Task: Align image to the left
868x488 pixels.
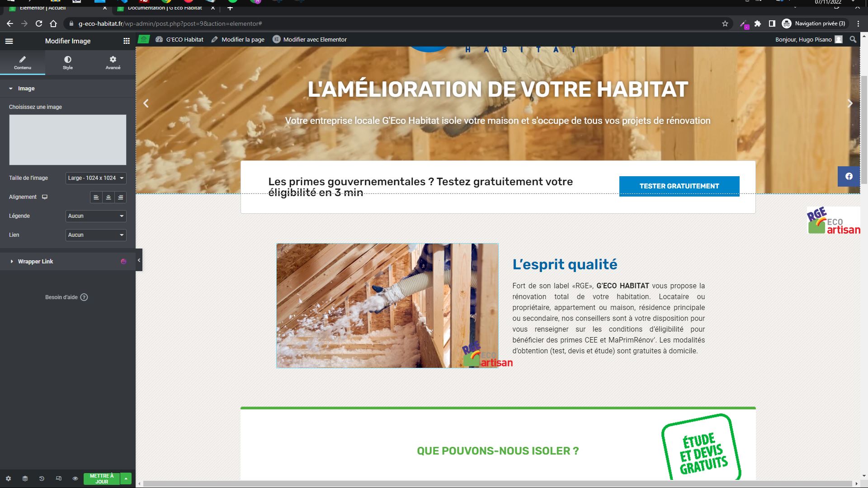Action: [x=96, y=197]
